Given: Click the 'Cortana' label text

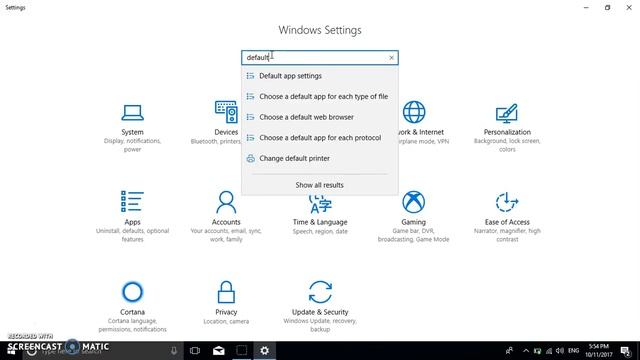Looking at the screenshot, I should (x=132, y=312).
